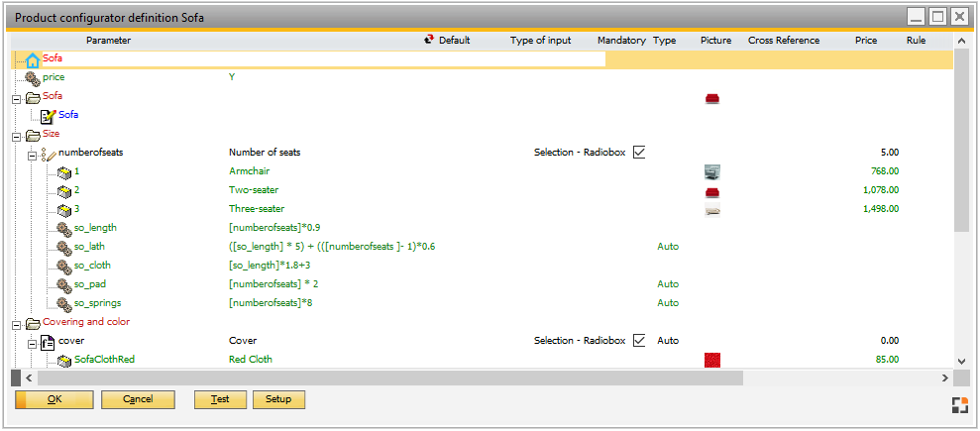Screen dimensions: 980x431
Task: Click the Three-seater sofa picture icon
Action: click(711, 209)
